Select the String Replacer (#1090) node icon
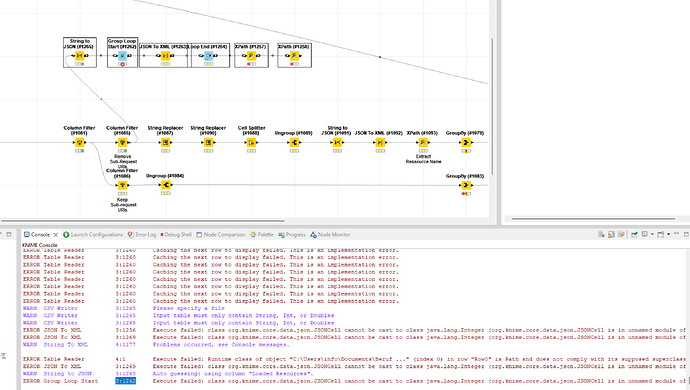Screen dimensions: 690x390 point(209,143)
